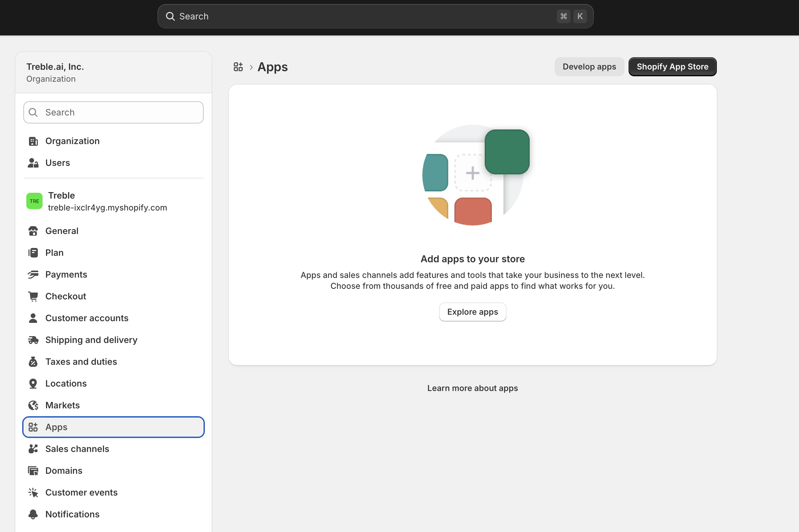Click the Markets globe icon
Viewport: 799px width, 532px height.
tap(33, 405)
